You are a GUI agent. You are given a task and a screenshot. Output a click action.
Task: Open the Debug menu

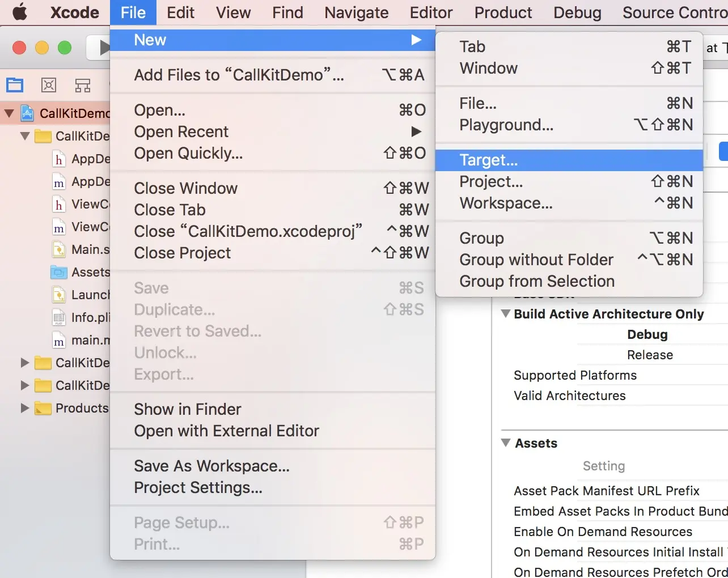point(577,12)
